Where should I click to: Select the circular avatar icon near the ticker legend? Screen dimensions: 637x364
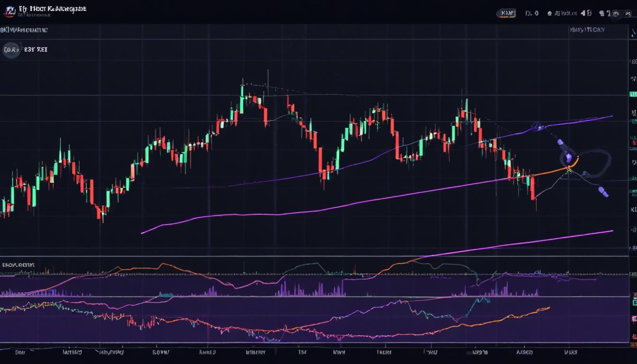pyautogui.click(x=11, y=49)
